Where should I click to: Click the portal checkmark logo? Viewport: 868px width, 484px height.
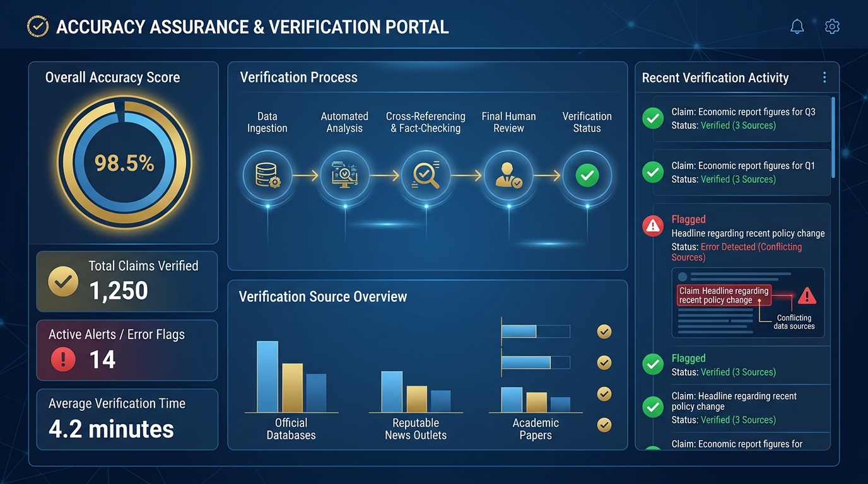tap(37, 26)
